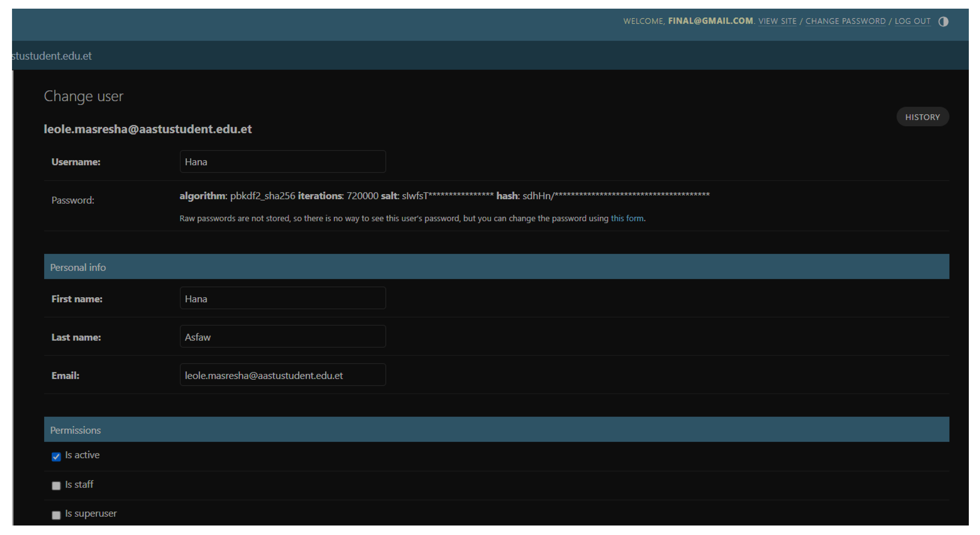This screenshot has height=535, width=980.
Task: Click the Permissions section header
Action: 75,430
